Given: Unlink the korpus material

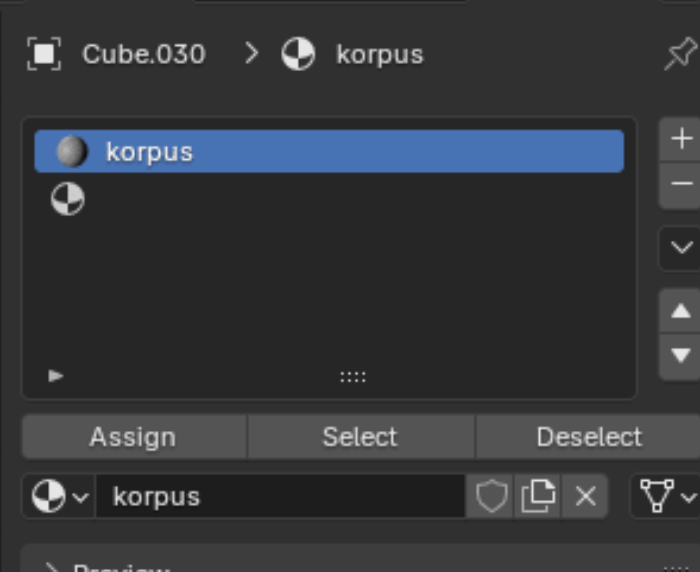Looking at the screenshot, I should click(x=586, y=496).
